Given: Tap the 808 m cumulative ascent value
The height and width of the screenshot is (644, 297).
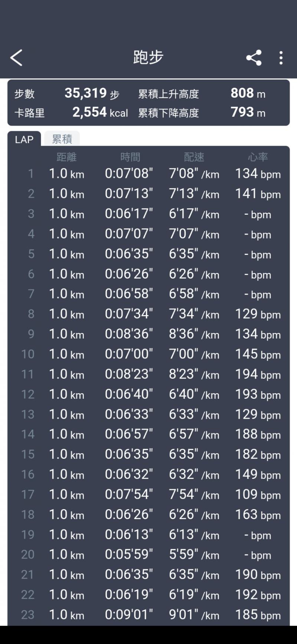Looking at the screenshot, I should (x=248, y=93).
